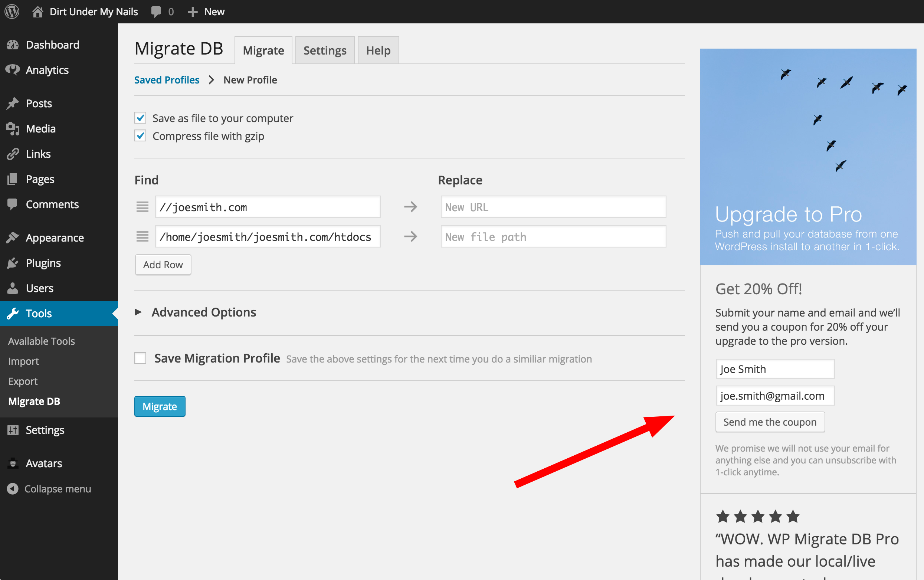
Task: Switch to the Migrate tab
Action: pyautogui.click(x=263, y=50)
